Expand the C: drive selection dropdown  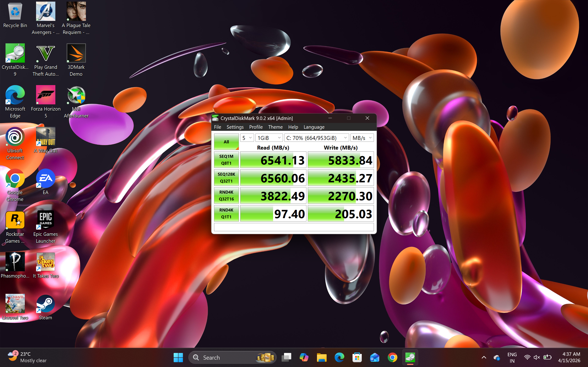tap(316, 138)
